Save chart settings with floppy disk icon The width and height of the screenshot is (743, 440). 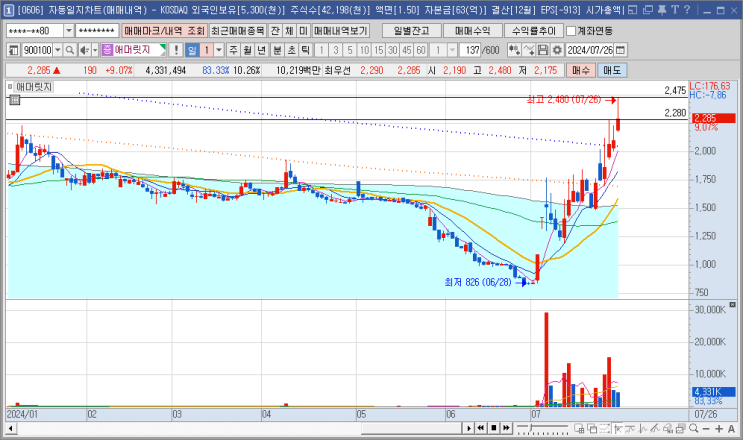543,50
